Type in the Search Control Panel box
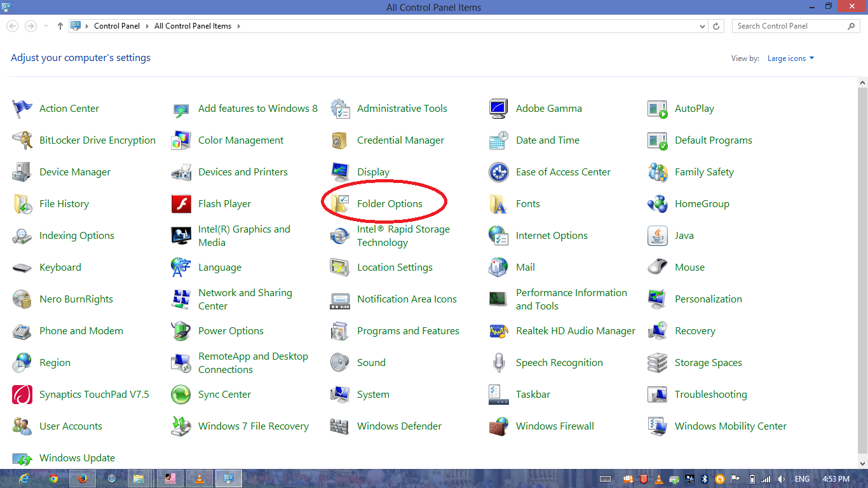 (x=791, y=25)
